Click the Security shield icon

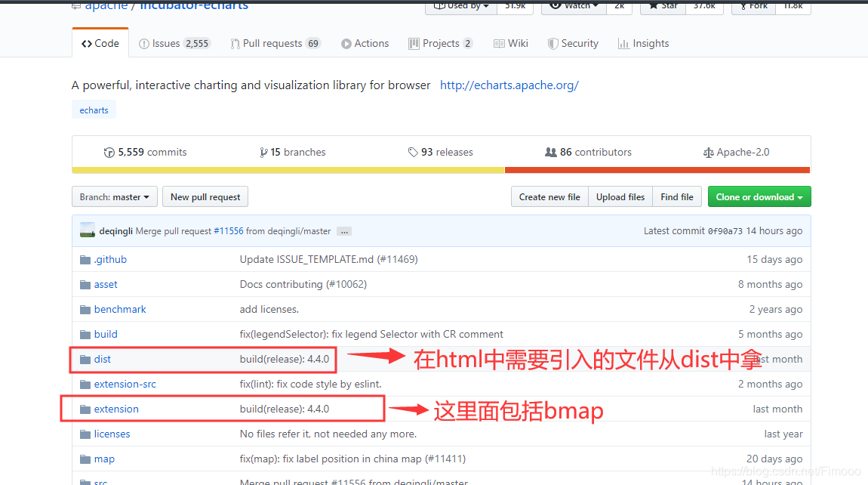(x=553, y=44)
